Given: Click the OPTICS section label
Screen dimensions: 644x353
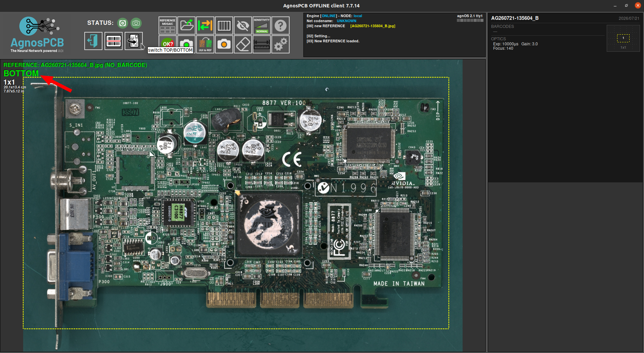Looking at the screenshot, I should (x=499, y=39).
